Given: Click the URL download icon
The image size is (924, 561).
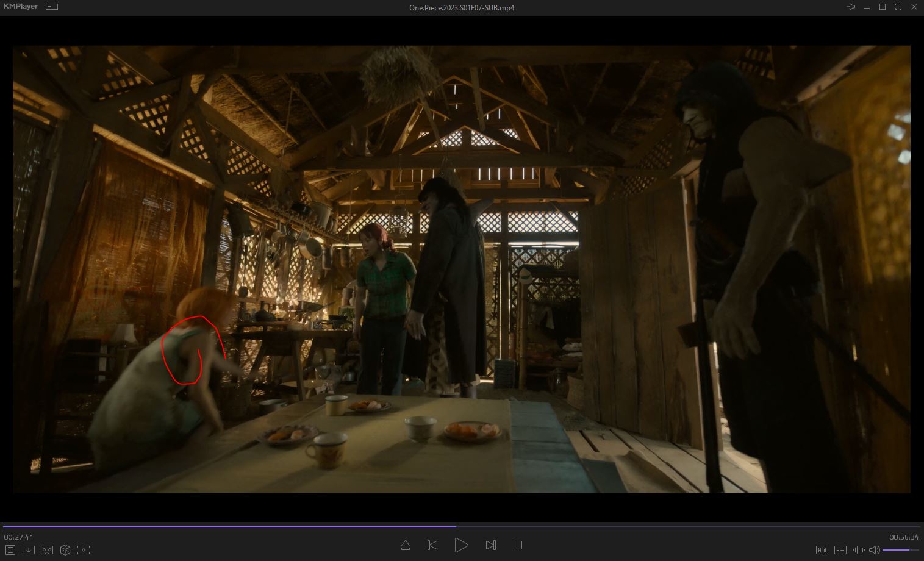Looking at the screenshot, I should point(29,550).
